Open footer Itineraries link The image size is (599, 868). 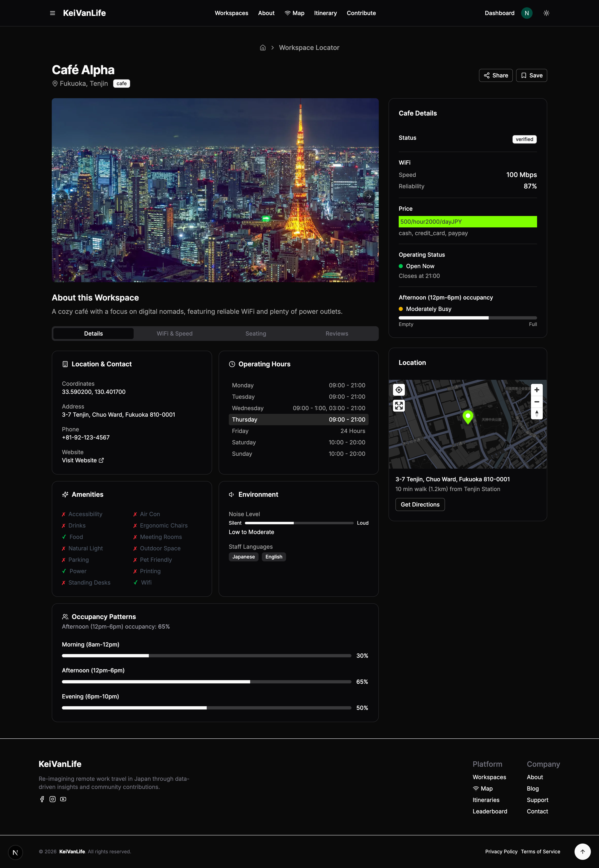tap(486, 800)
